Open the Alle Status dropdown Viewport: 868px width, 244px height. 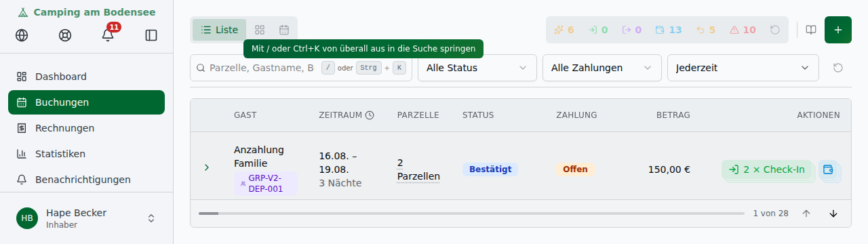(477, 68)
